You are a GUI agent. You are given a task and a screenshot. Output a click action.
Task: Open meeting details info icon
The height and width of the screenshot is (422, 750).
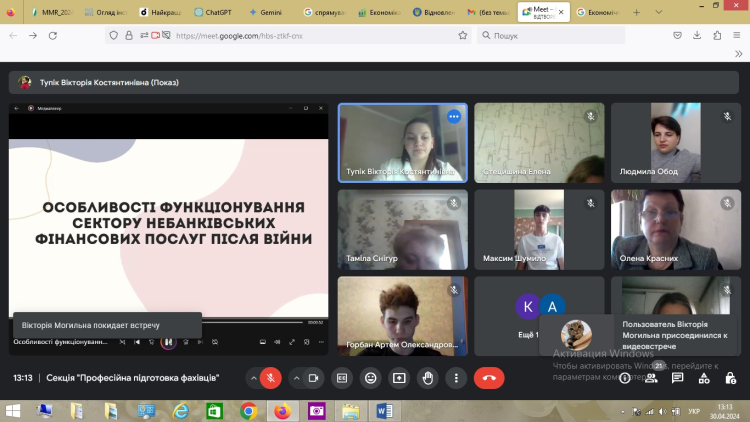click(625, 378)
